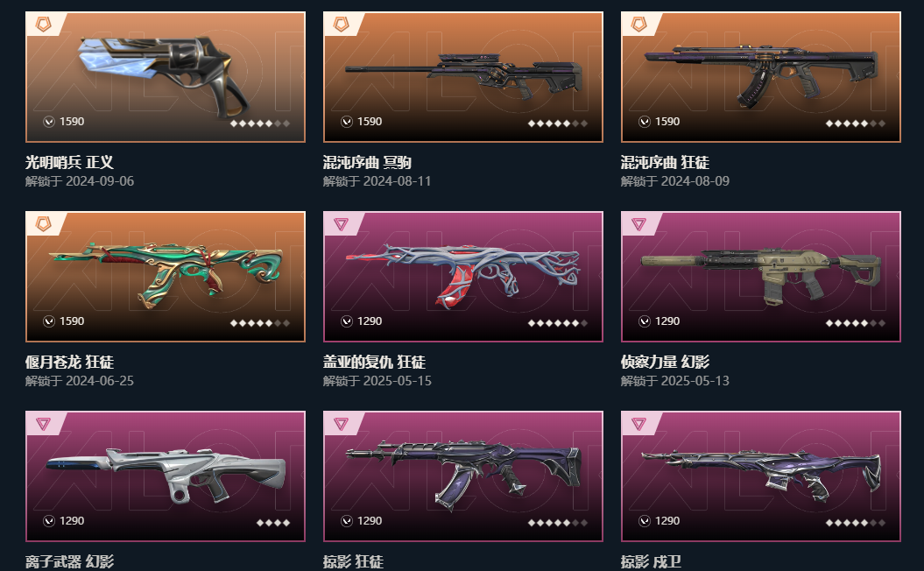This screenshot has height=571, width=924.
Task: Open the 偃月苍龙 狂徒 skin image
Action: click(x=166, y=277)
